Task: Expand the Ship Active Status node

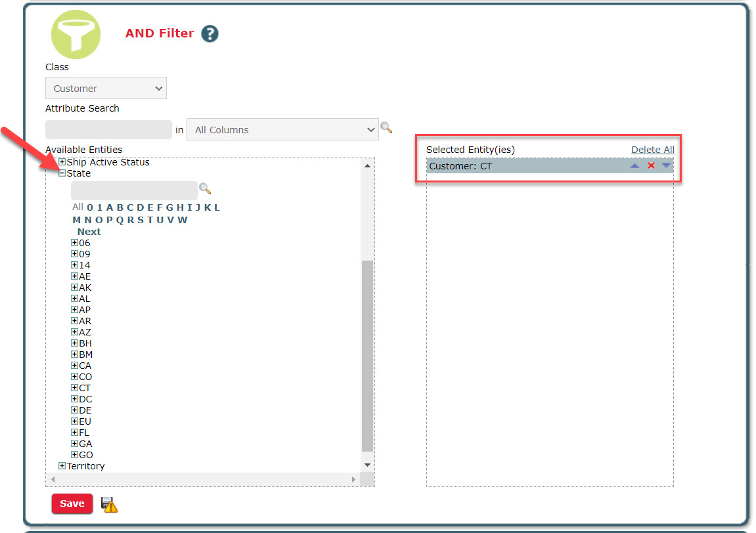Action: point(62,162)
